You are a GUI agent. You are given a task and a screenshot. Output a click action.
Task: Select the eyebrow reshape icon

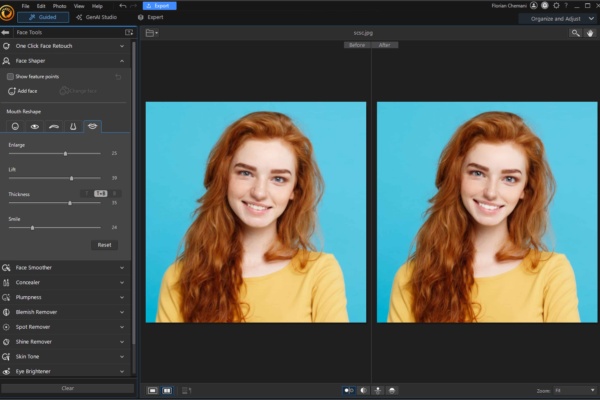(54, 127)
